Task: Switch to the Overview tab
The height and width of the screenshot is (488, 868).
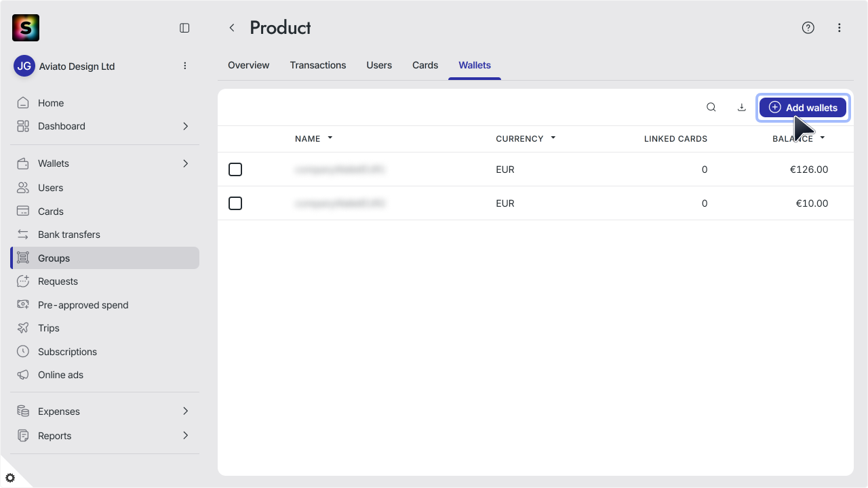Action: click(x=248, y=65)
